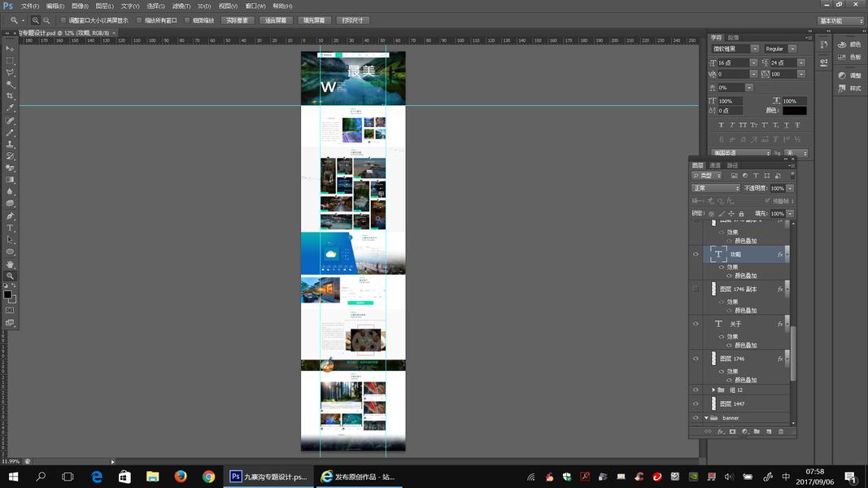Open the 滤镜 menu

click(181, 6)
